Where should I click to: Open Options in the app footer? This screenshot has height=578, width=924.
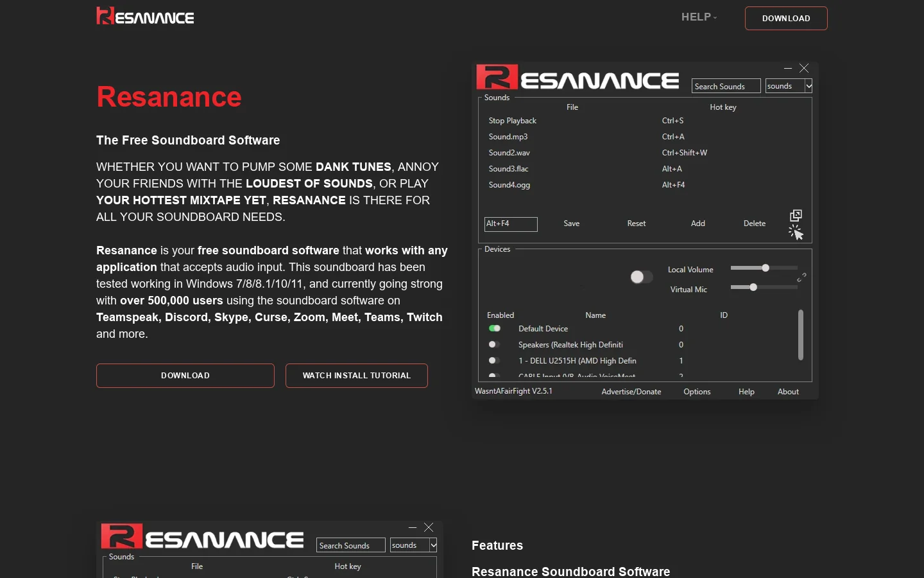(697, 392)
